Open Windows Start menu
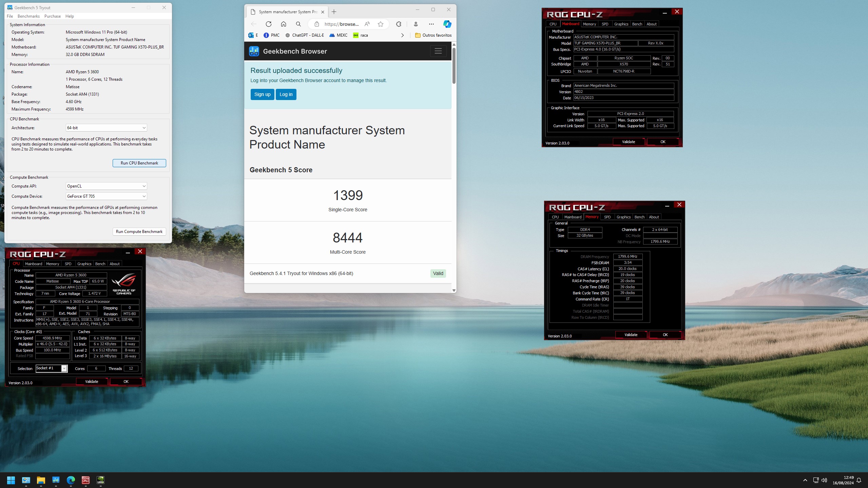Viewport: 868px width, 488px height. [x=11, y=480]
